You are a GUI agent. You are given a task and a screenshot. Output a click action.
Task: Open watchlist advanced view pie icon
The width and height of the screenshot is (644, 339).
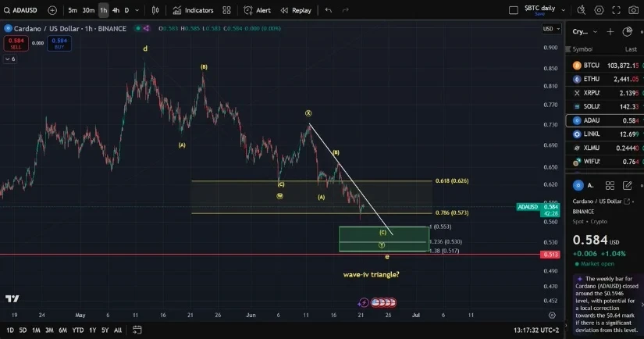click(627, 32)
